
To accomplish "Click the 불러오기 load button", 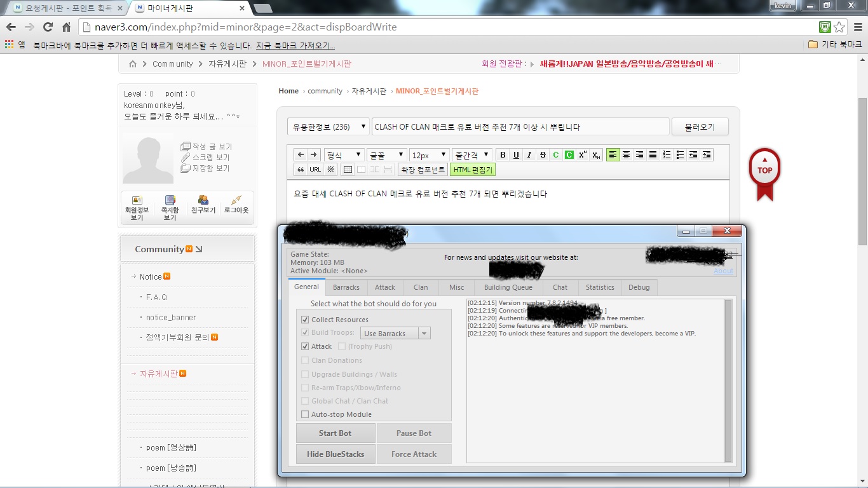I will pyautogui.click(x=700, y=126).
